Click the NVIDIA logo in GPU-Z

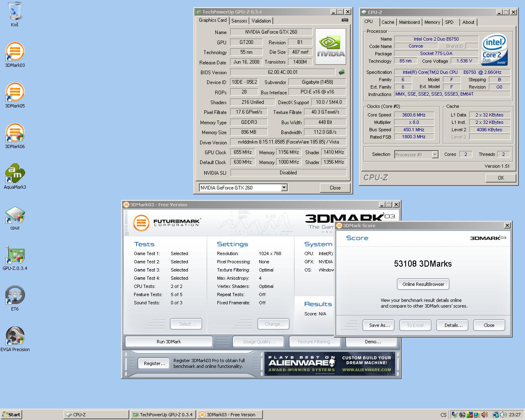[x=331, y=46]
